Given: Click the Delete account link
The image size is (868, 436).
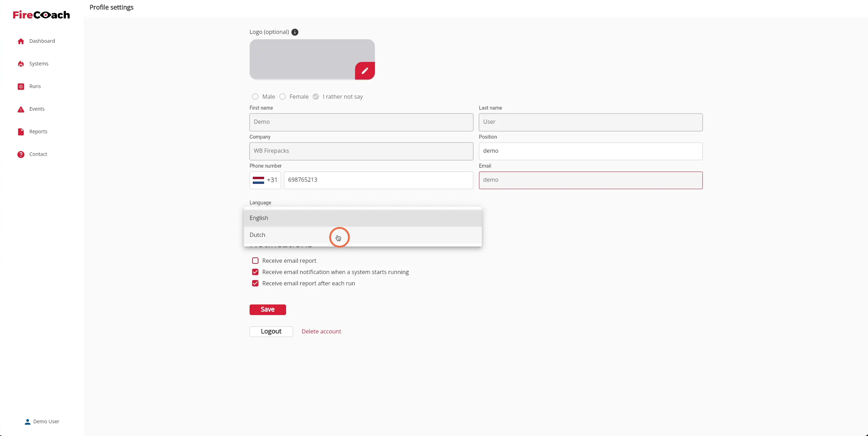Looking at the screenshot, I should click(x=321, y=331).
